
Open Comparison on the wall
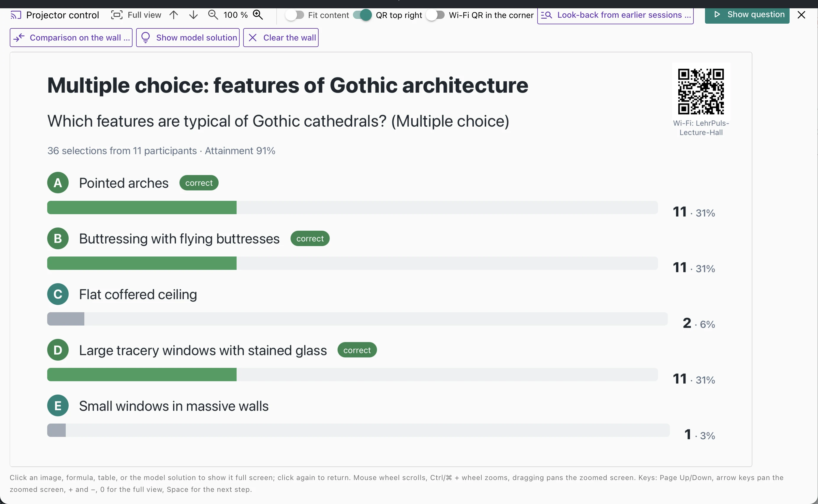point(71,38)
